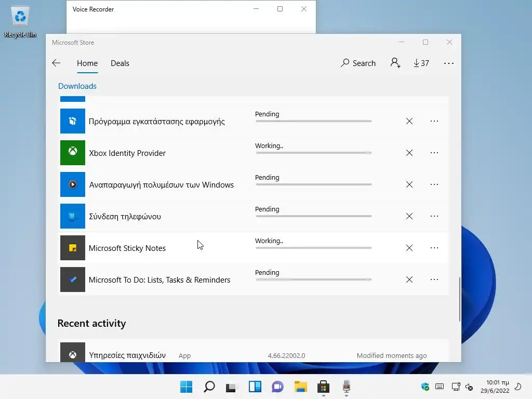Open File Explorer from taskbar

301,387
